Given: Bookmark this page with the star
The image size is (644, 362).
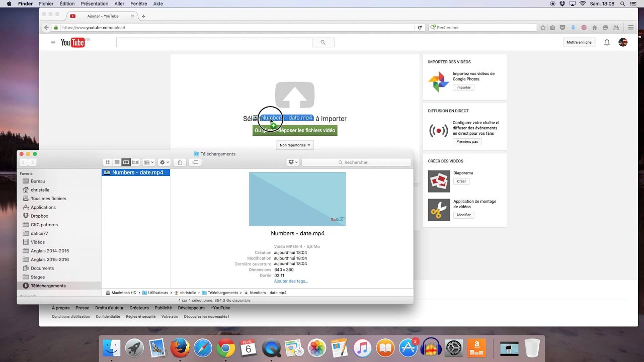Looking at the screenshot, I should 543,28.
